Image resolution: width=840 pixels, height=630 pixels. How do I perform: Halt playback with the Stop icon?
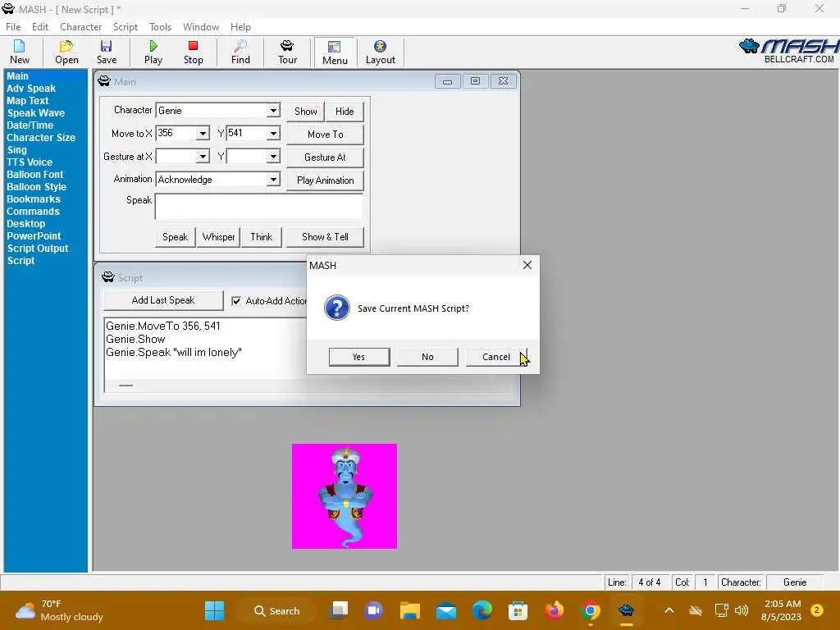coord(194,52)
